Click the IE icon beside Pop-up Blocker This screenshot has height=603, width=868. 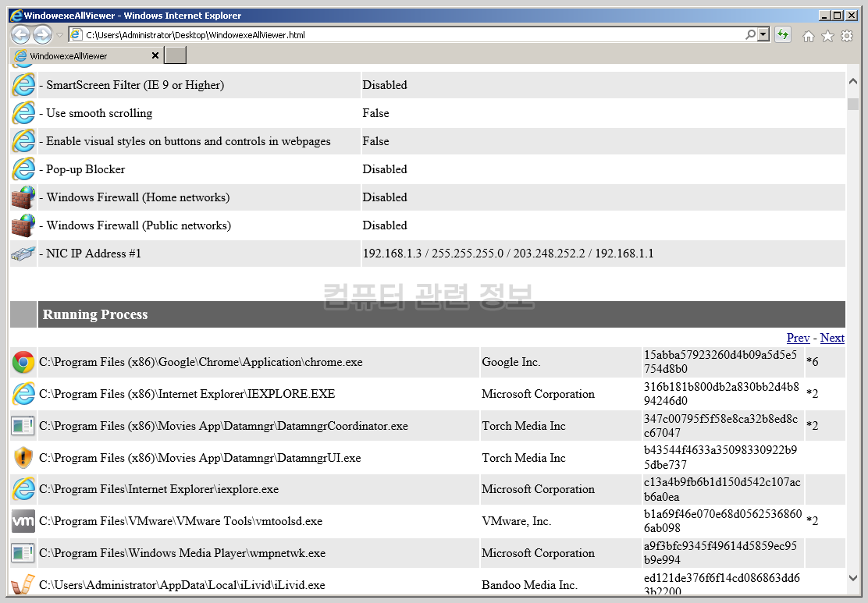pyautogui.click(x=23, y=169)
